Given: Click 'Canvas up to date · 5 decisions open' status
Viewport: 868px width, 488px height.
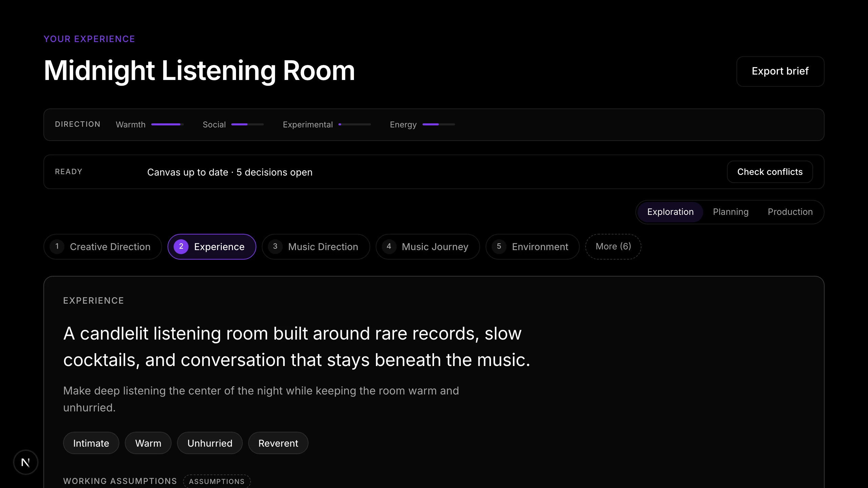Looking at the screenshot, I should (x=230, y=172).
